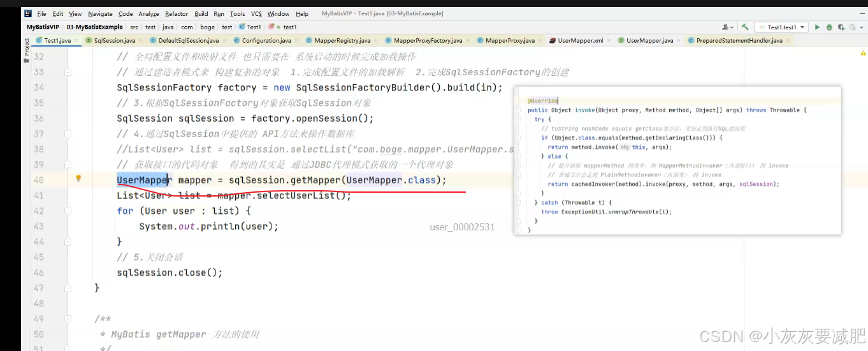Close the MapperProxyFactory.java tab
Screen dimensions: 868x351
tap(468, 41)
